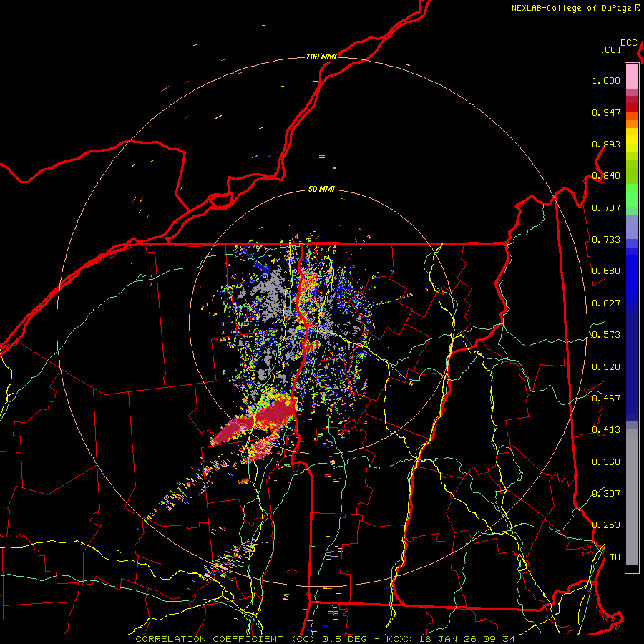Click the 0.733 scale value
This screenshot has height=644, width=644.
click(x=606, y=240)
